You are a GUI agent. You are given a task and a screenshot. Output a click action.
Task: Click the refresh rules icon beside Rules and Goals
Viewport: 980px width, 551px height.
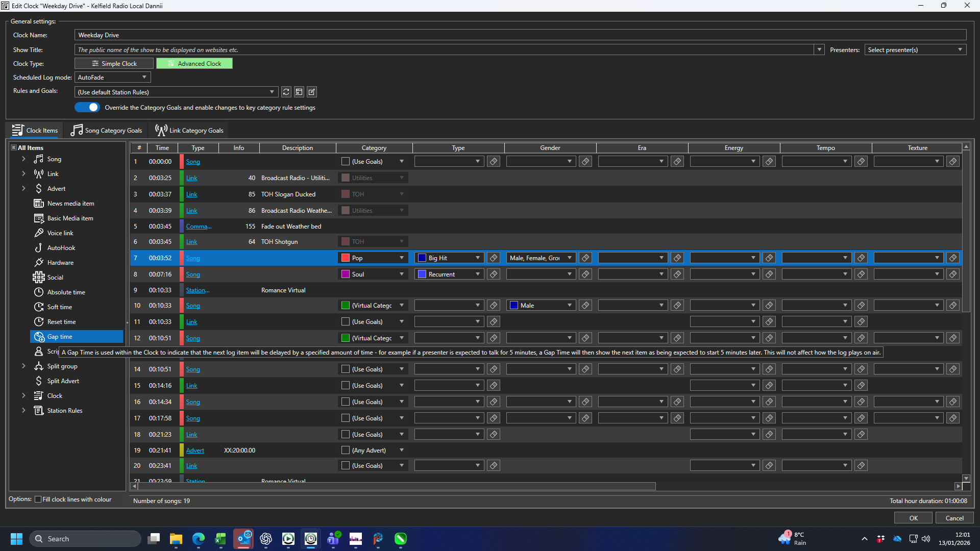286,92
